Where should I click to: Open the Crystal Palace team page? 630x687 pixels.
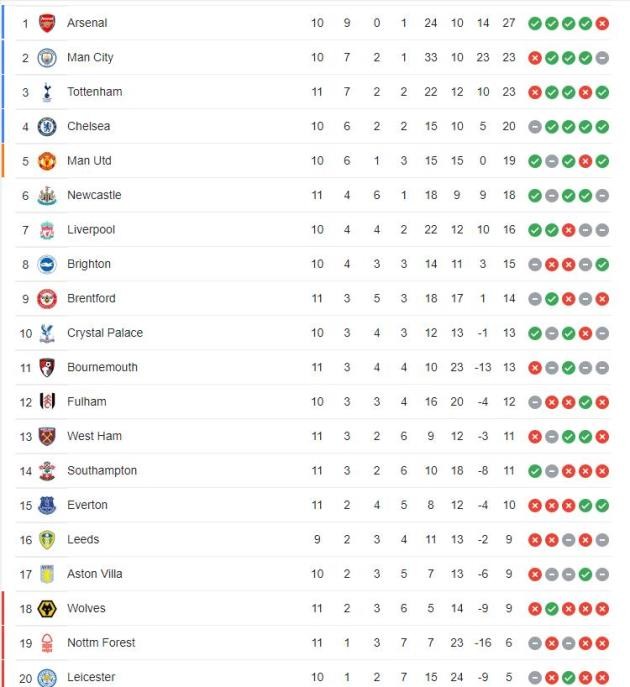coord(105,333)
